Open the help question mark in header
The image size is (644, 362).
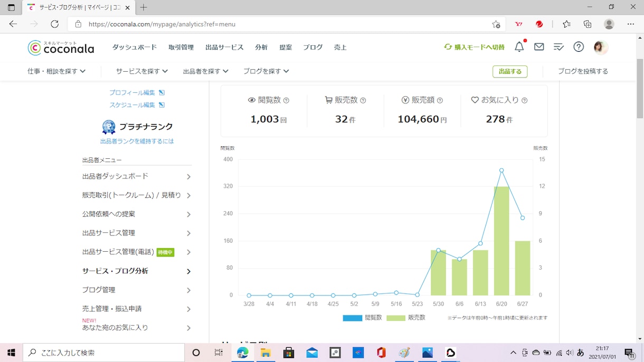[x=579, y=47]
